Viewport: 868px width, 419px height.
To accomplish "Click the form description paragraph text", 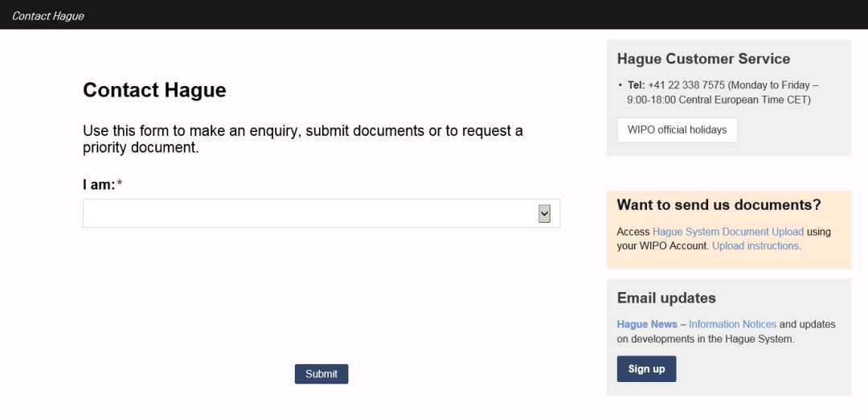I will coord(303,139).
